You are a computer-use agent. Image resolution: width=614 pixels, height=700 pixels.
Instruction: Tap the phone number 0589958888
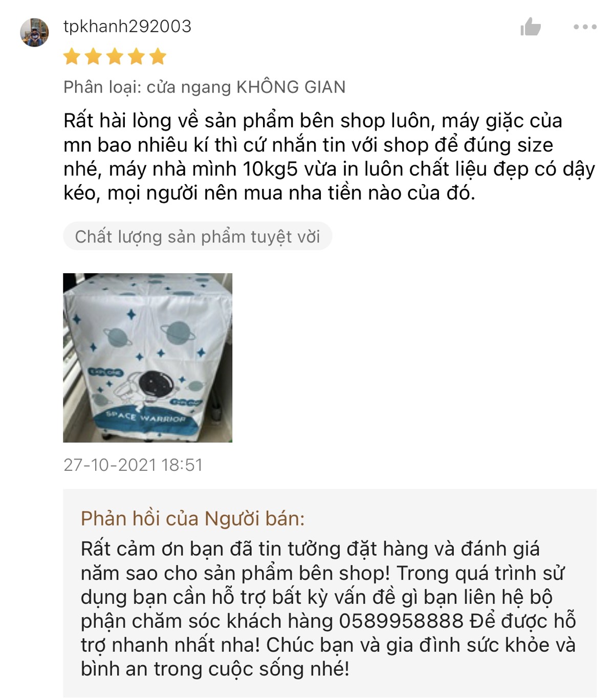[401, 621]
